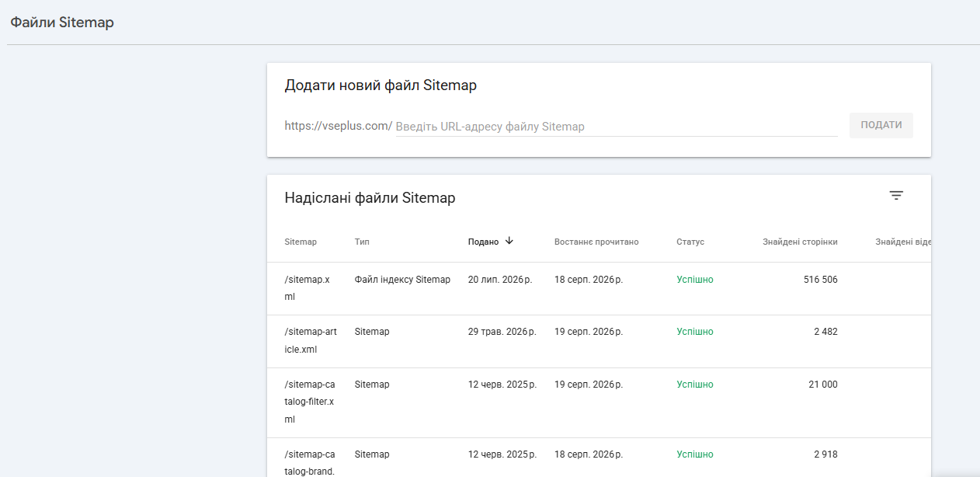Click Успішно status in /sitemap.xml row
Screen dimensions: 980x477
[695, 280]
